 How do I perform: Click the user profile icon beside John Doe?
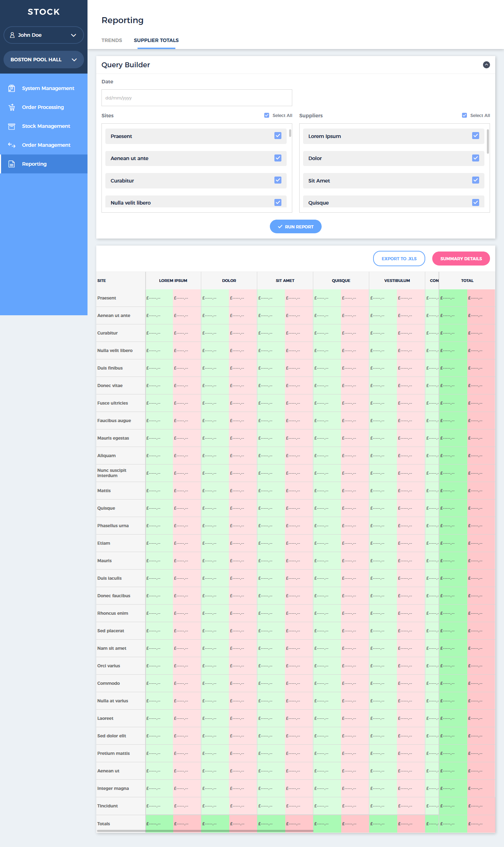point(12,35)
